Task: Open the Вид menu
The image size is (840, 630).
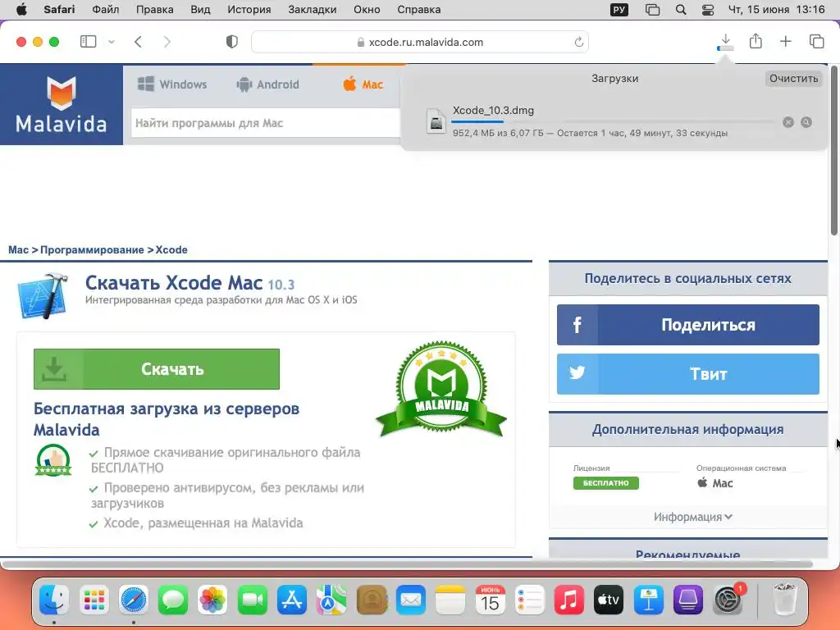Action: (x=200, y=10)
